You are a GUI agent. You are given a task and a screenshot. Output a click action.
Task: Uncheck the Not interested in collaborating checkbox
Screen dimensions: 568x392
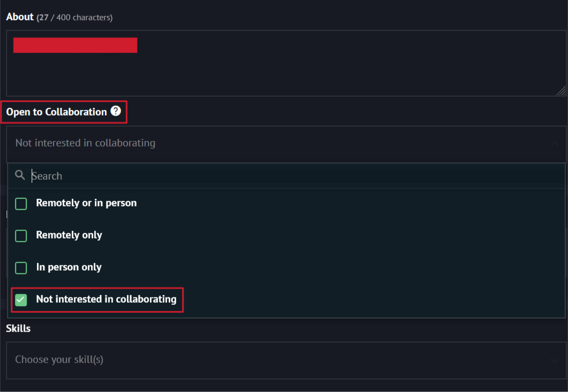21,300
